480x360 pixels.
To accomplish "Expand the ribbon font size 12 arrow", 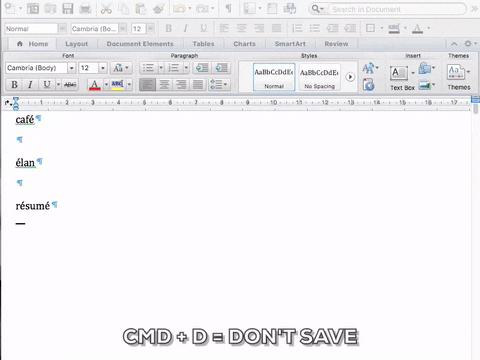I will tap(103, 68).
